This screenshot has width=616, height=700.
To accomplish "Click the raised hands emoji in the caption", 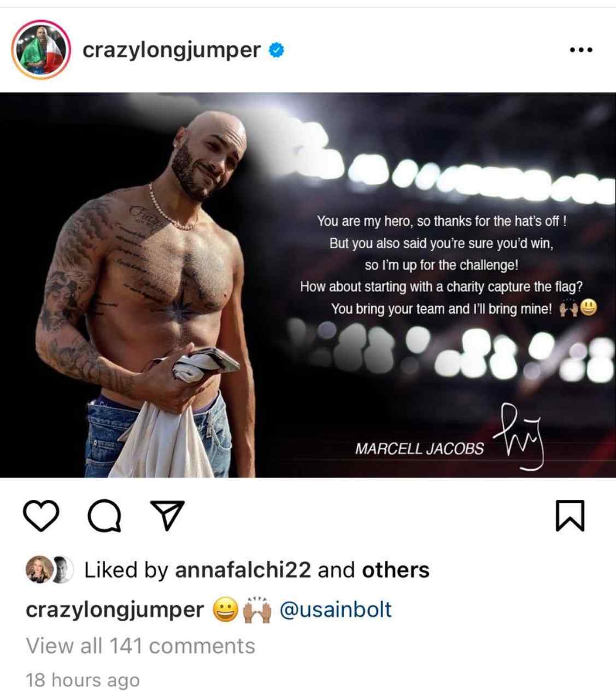I will (x=257, y=609).
